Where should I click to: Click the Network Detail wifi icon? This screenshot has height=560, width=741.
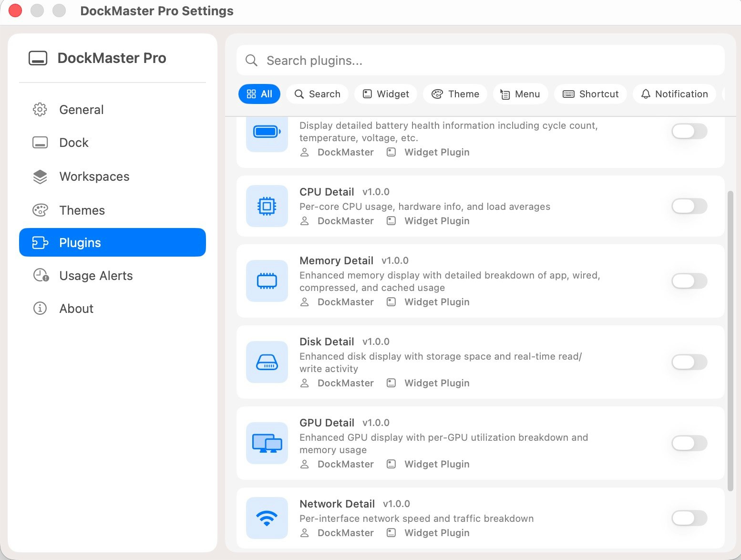tap(267, 518)
